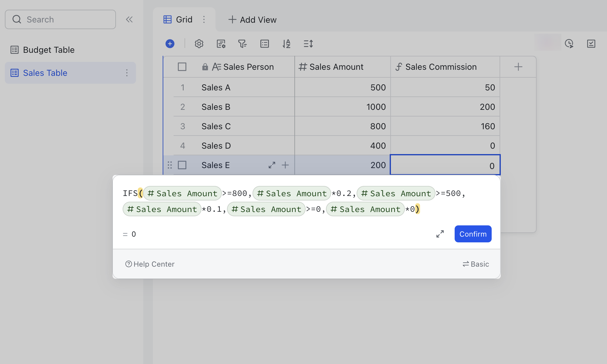Image resolution: width=607 pixels, height=364 pixels.
Task: Open the group-by list toolbar icon
Action: (x=265, y=44)
